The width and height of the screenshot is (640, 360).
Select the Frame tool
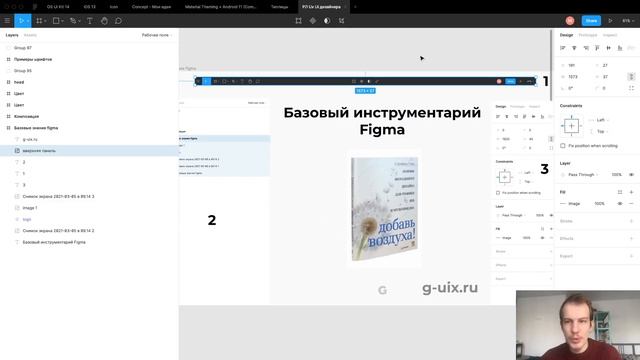coord(39,20)
